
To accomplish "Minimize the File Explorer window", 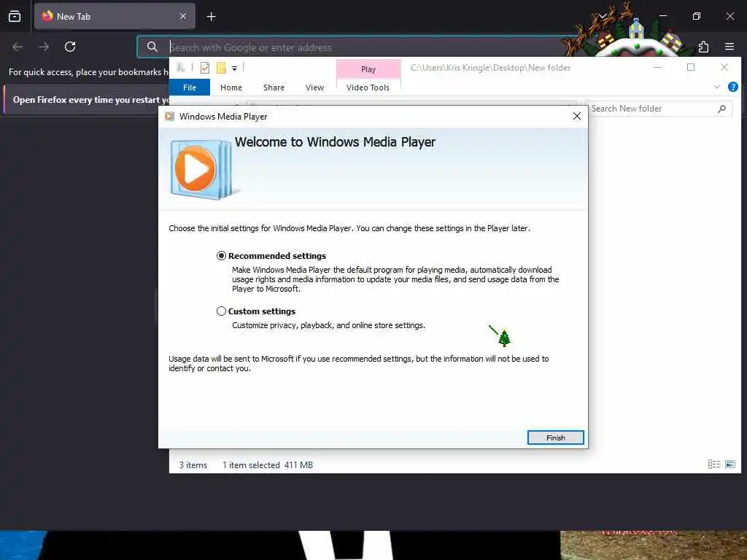I will (657, 67).
